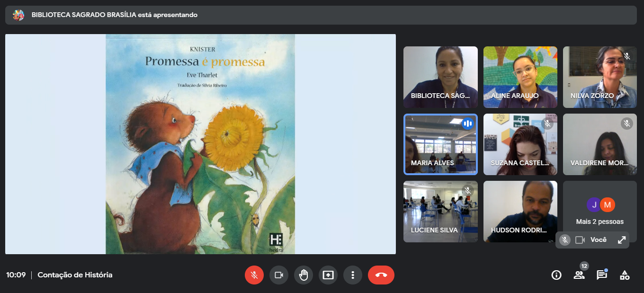Show the participants list icon

[x=579, y=275]
